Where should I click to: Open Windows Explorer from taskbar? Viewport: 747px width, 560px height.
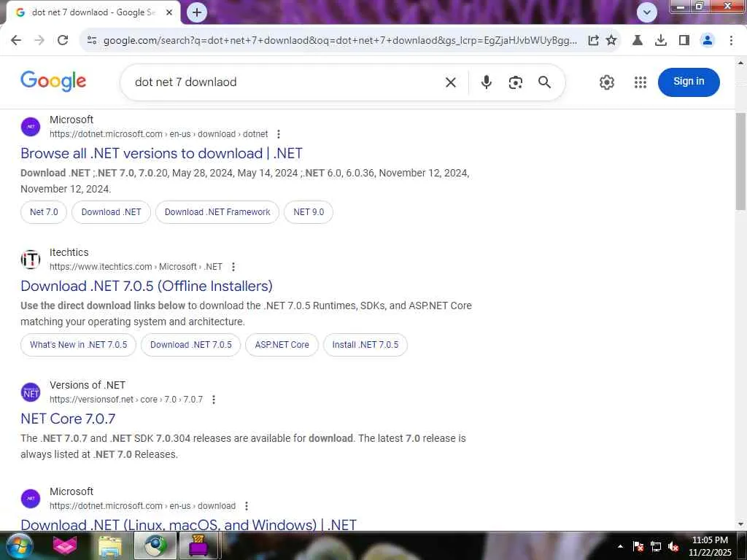(109, 545)
